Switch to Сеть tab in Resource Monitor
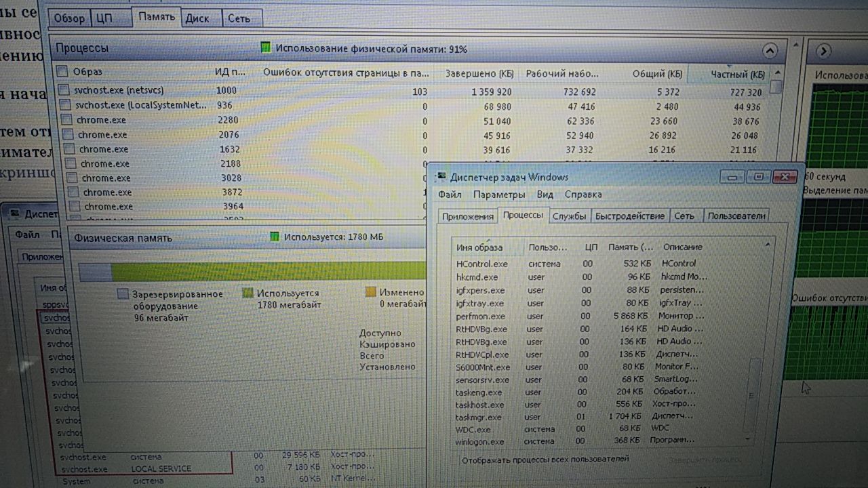The height and width of the screenshot is (488, 868). click(x=239, y=19)
